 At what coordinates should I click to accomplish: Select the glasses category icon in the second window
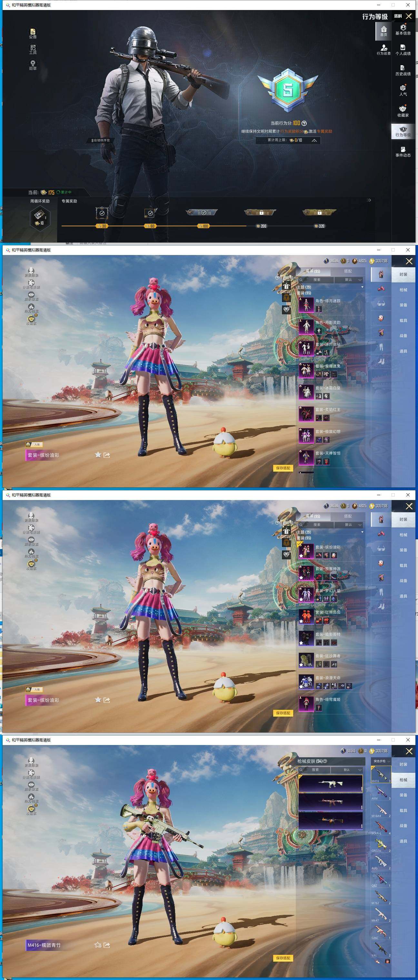coord(381,303)
